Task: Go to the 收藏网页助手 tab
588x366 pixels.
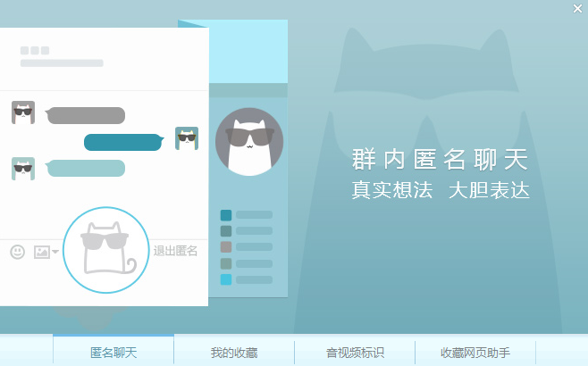Action: click(x=475, y=352)
